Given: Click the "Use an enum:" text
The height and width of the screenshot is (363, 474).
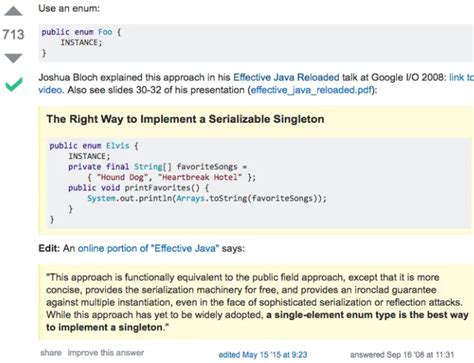Looking at the screenshot, I should (69, 8).
